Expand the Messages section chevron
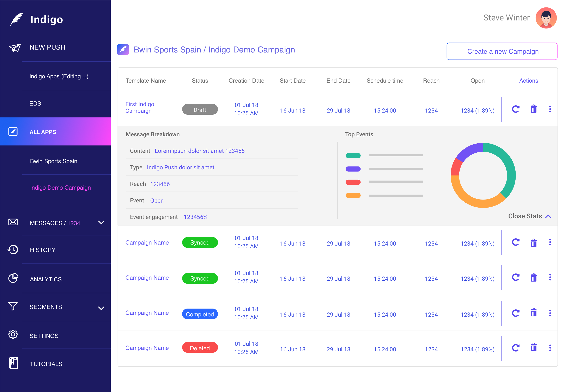The image size is (565, 392). coord(101,222)
